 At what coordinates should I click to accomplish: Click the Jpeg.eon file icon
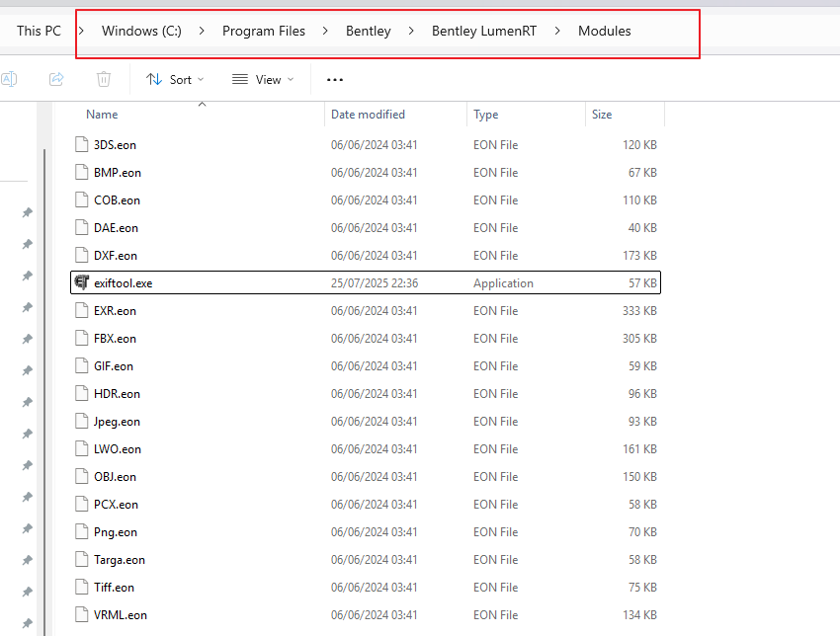click(81, 422)
